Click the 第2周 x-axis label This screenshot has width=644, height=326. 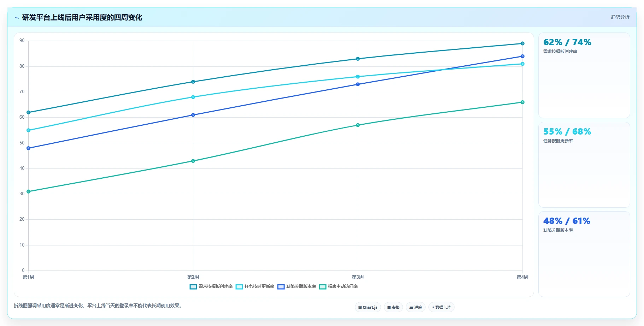[x=193, y=277]
